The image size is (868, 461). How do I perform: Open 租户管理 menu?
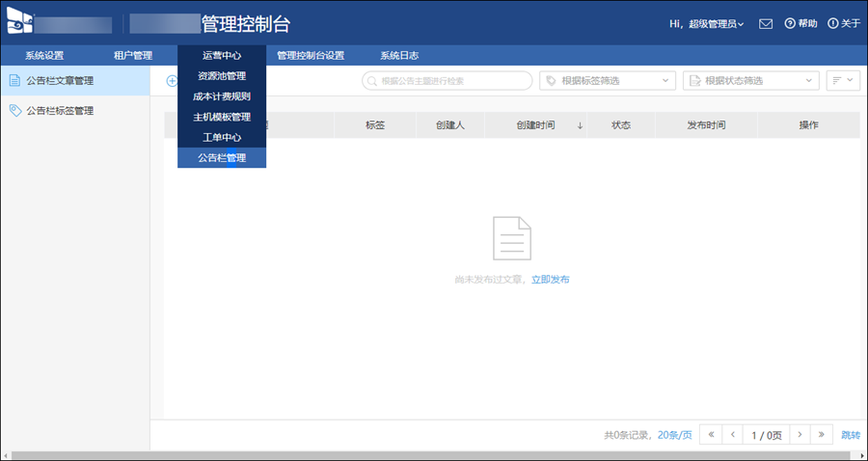133,55
